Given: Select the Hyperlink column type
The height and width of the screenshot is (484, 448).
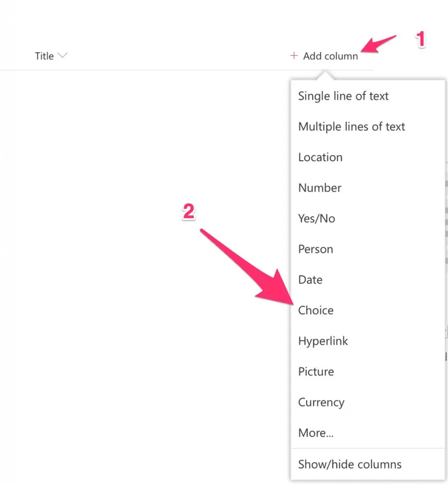Looking at the screenshot, I should click(x=323, y=341).
